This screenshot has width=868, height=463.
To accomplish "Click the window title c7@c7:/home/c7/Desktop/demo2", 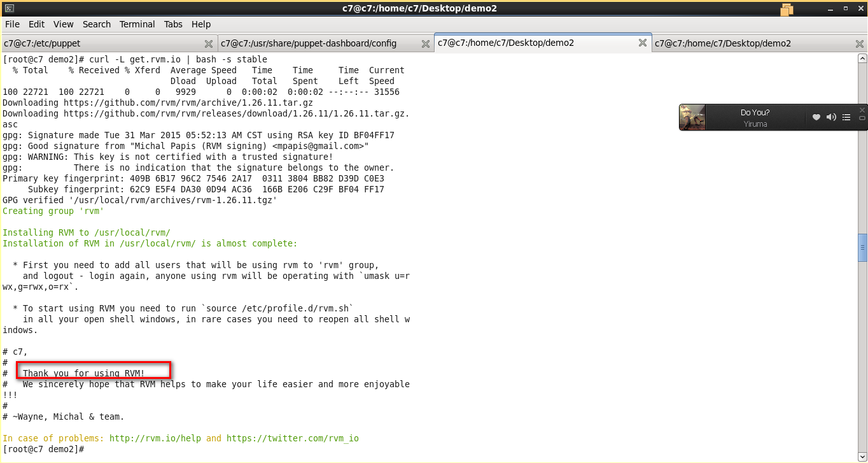I will click(419, 8).
